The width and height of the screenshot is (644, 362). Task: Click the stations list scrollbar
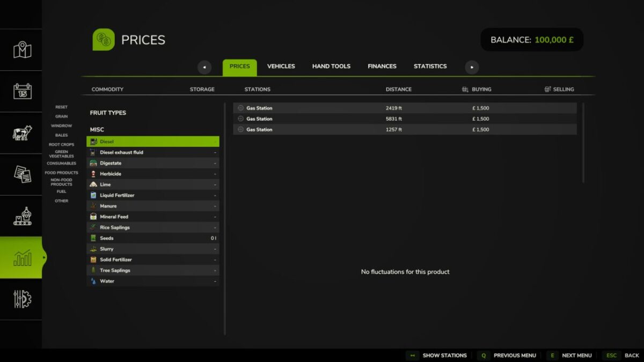point(583,143)
